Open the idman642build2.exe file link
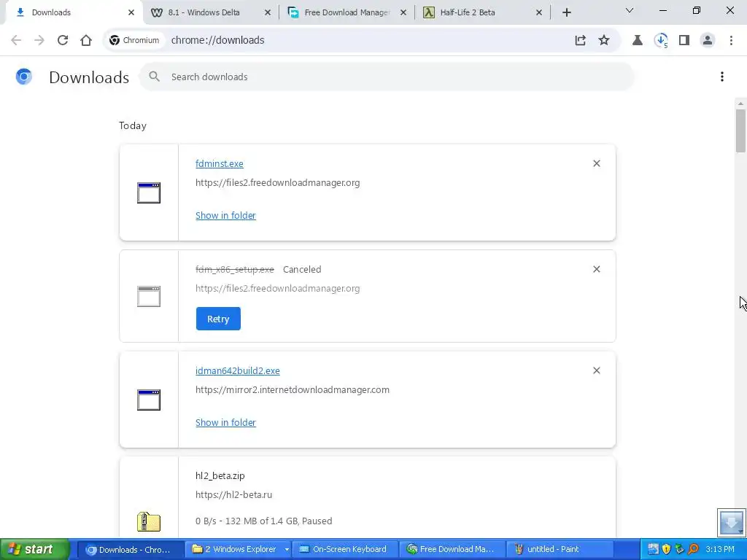This screenshot has width=747, height=560. [237, 370]
